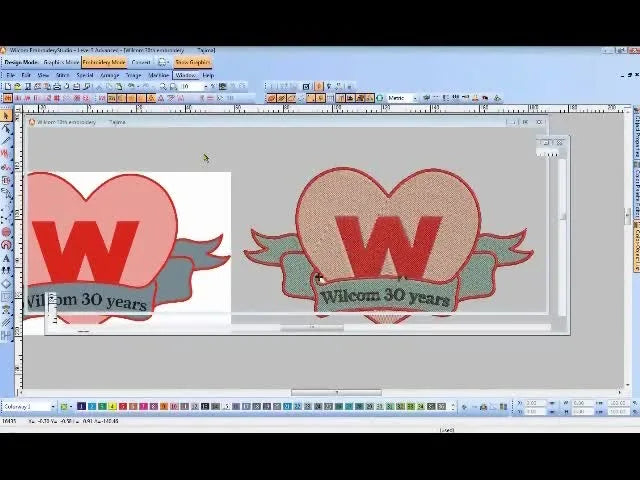Click the Width value input field
The height and width of the screenshot is (480, 640).
click(582, 403)
